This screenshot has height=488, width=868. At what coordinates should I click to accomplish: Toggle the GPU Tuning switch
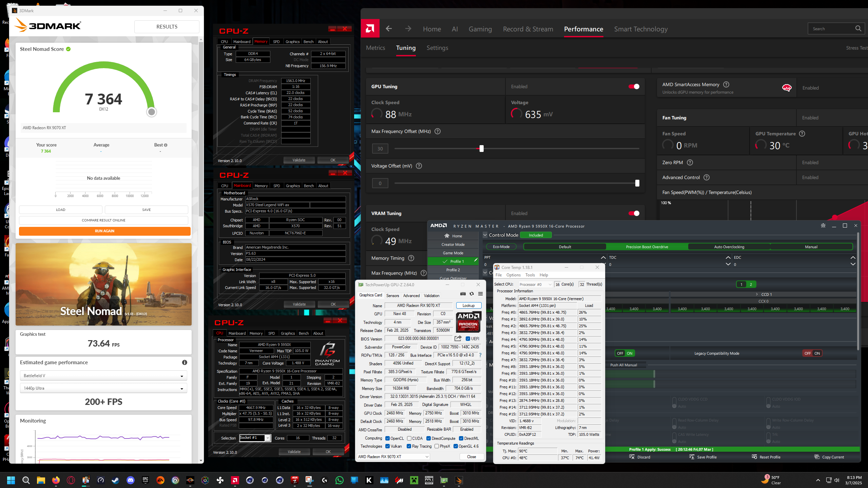coord(634,86)
